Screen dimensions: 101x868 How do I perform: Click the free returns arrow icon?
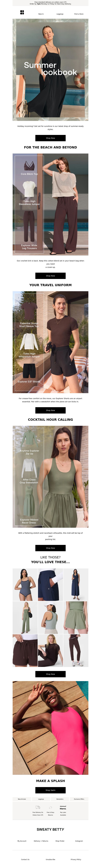click(50, 807)
